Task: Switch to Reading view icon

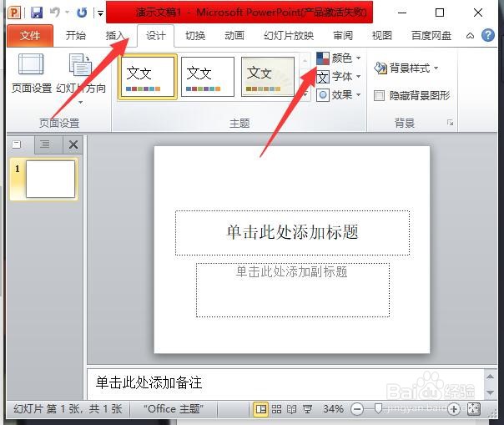Action: (291, 409)
